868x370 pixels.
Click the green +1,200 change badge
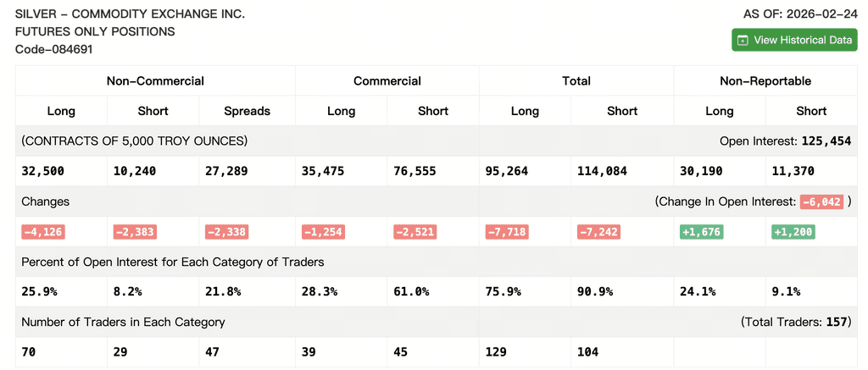(793, 232)
